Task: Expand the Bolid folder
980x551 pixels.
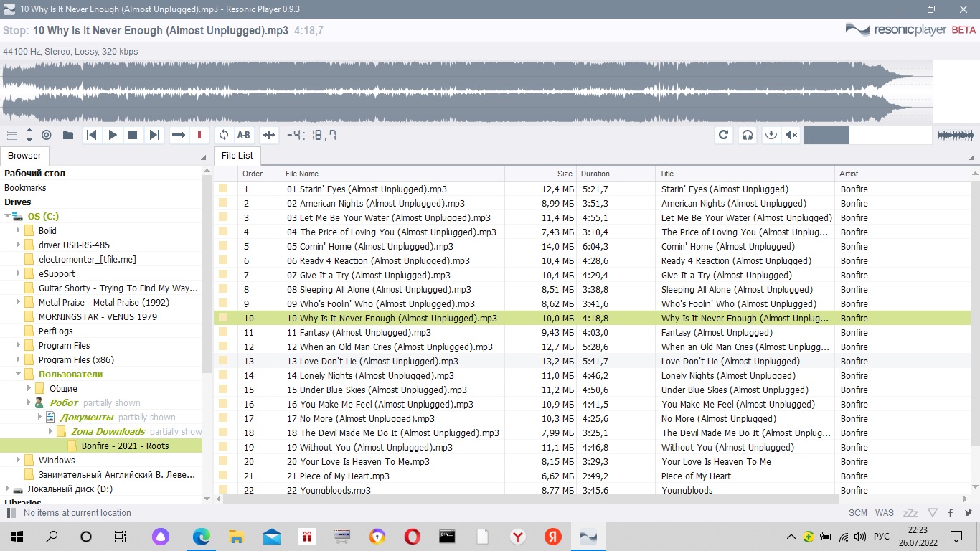Action: [x=19, y=230]
